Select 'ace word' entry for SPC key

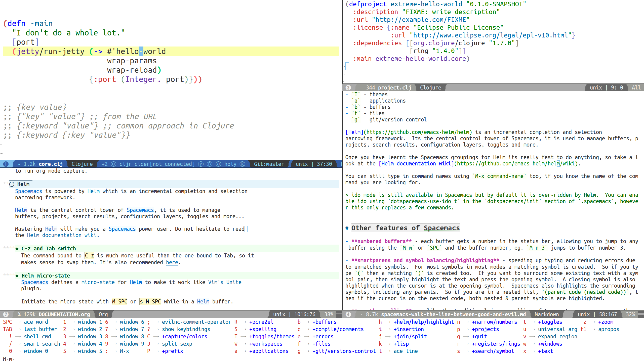pyautogui.click(x=36, y=322)
